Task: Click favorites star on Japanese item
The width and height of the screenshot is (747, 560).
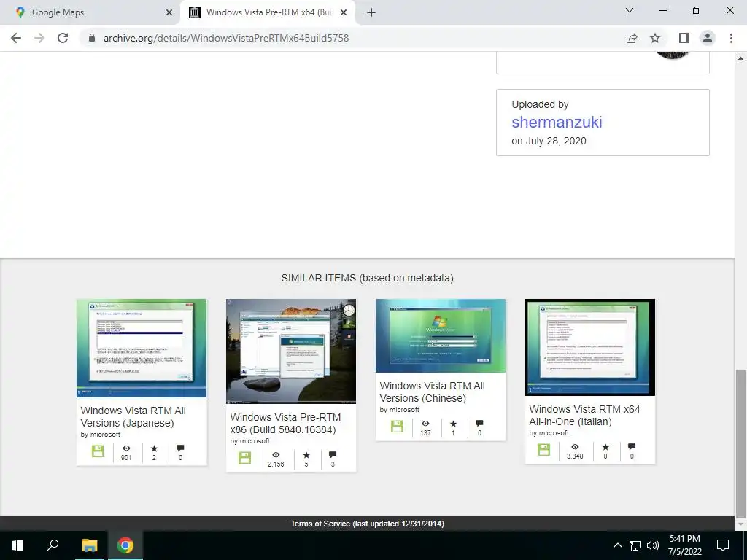Action: click(154, 448)
